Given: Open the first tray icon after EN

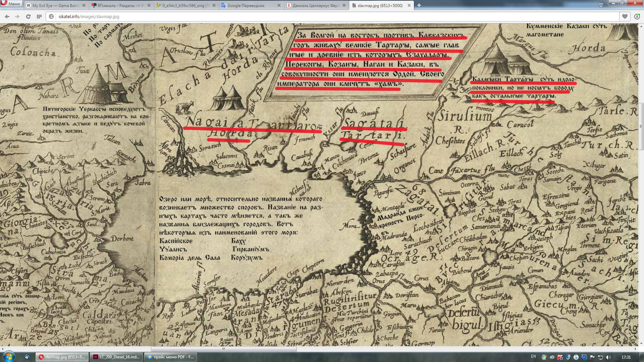Looking at the screenshot, I should click(x=544, y=357).
